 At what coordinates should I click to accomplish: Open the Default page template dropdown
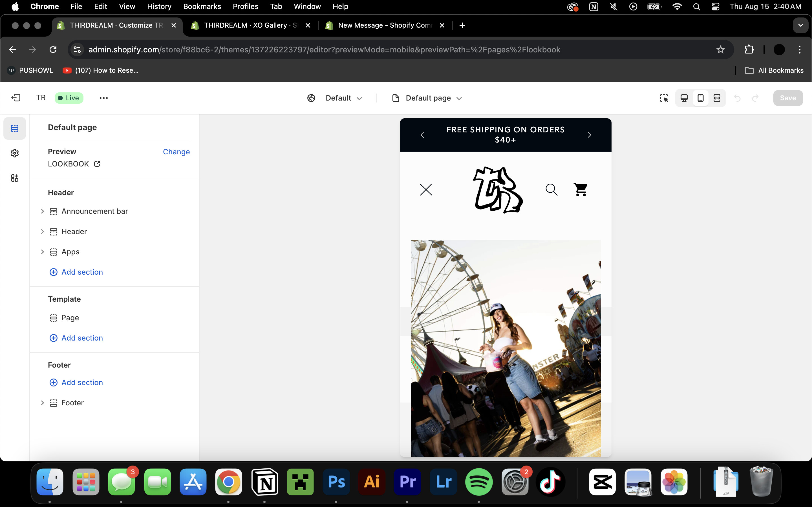tap(427, 98)
